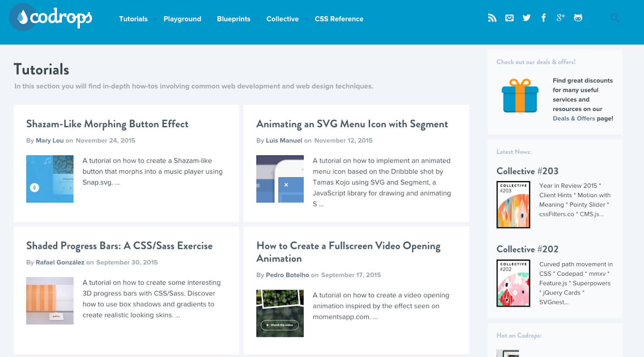Open Playground in the top navigation
This screenshot has height=357, width=644.
coord(182,19)
